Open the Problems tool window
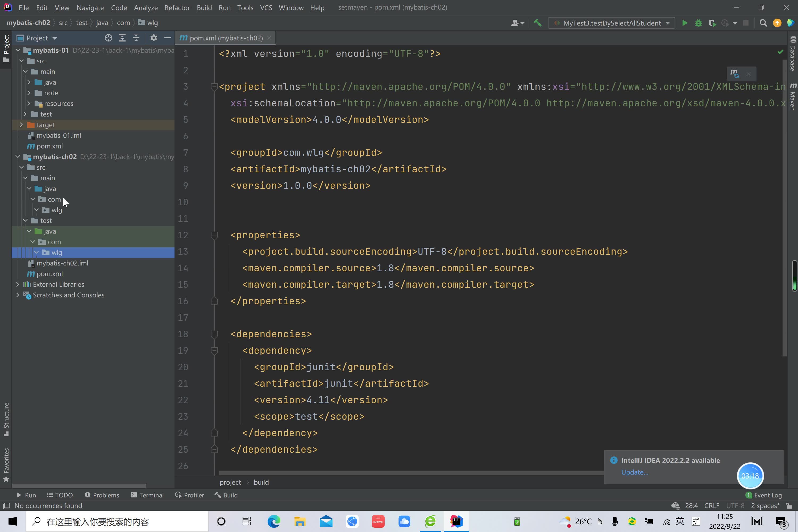 pyautogui.click(x=102, y=495)
